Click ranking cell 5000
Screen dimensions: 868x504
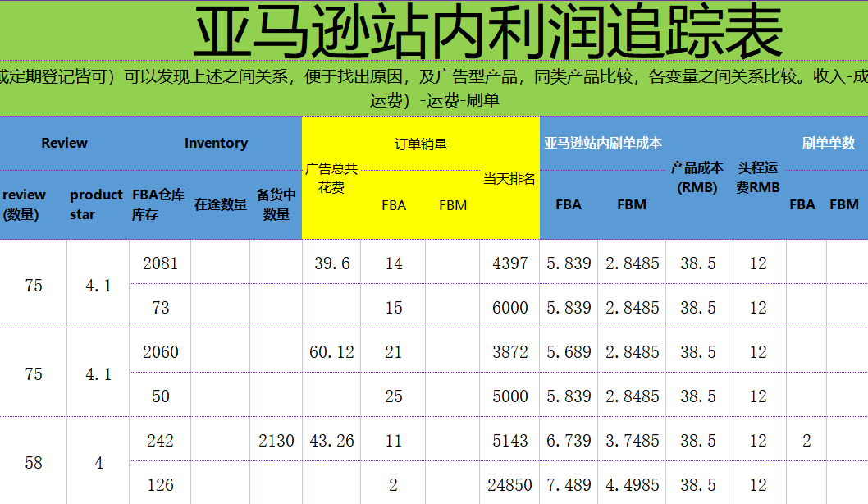click(x=509, y=396)
